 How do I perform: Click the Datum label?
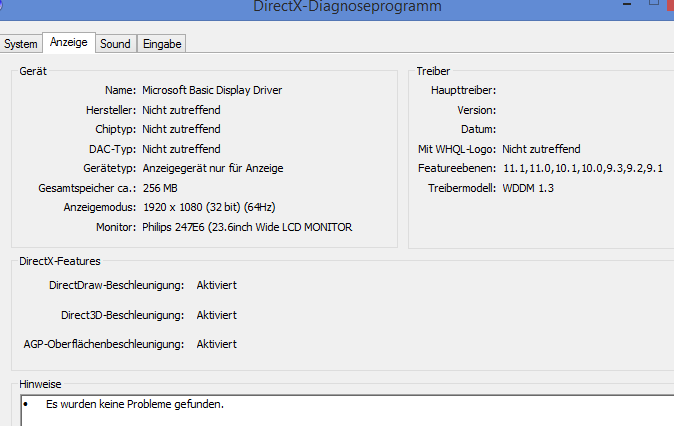click(478, 129)
